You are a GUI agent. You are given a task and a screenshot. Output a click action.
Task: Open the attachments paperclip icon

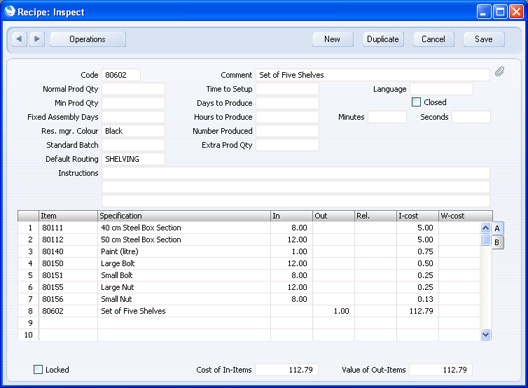click(x=499, y=72)
